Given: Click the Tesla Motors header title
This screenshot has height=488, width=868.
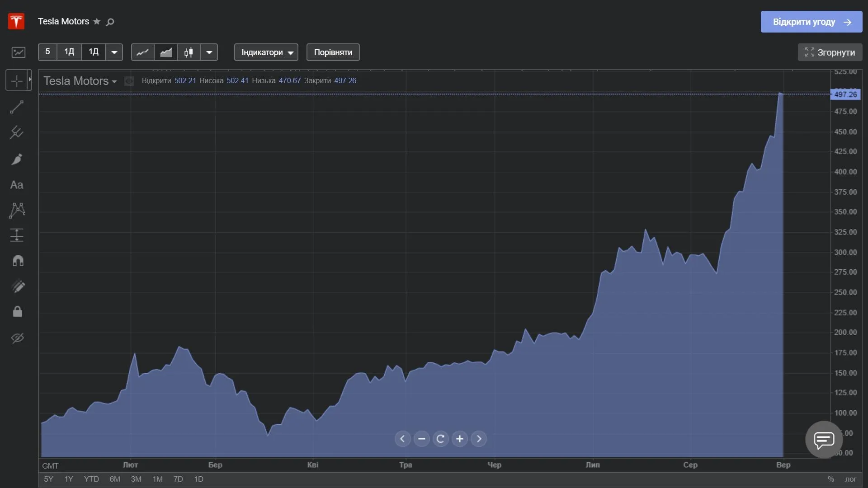Looking at the screenshot, I should (x=63, y=21).
